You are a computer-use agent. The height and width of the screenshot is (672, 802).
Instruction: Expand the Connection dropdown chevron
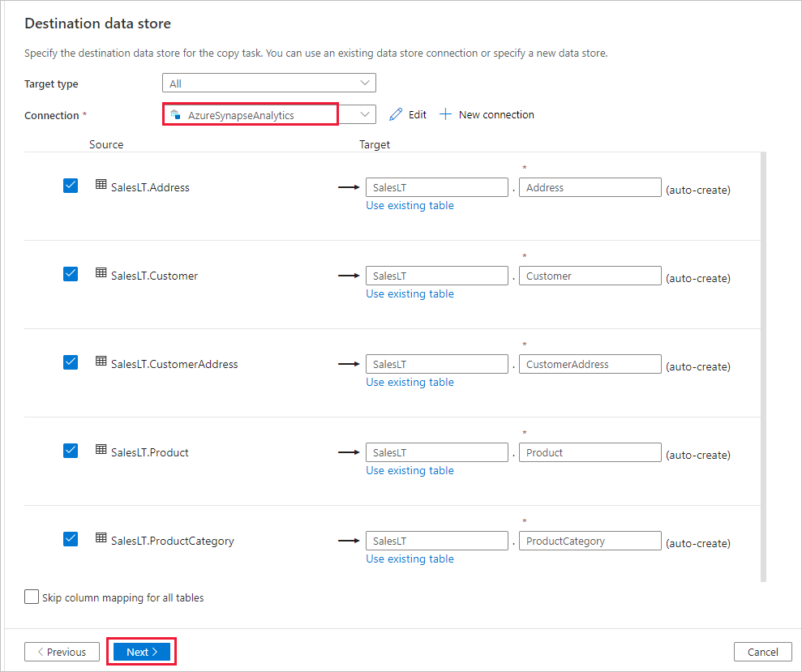(x=363, y=113)
